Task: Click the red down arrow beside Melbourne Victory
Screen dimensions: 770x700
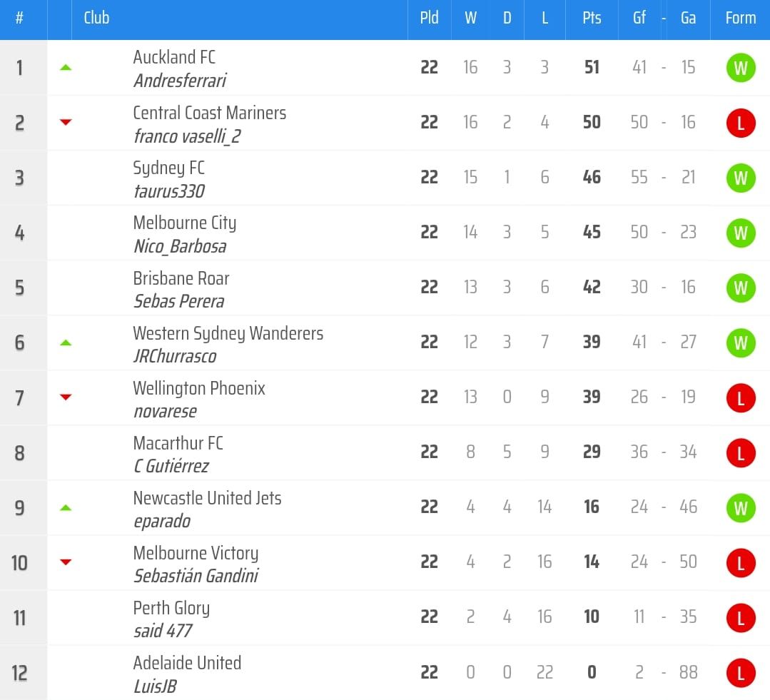Action: click(66, 562)
